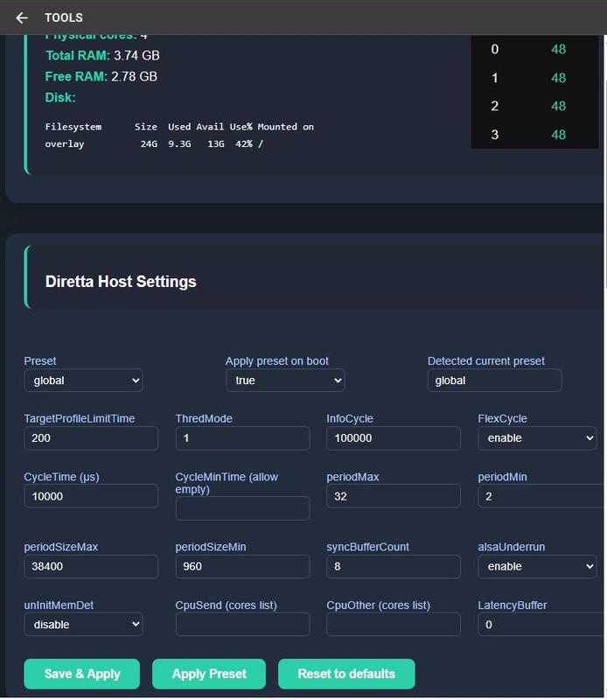
Task: Click the Reset to defaults button
Action: tap(346, 674)
